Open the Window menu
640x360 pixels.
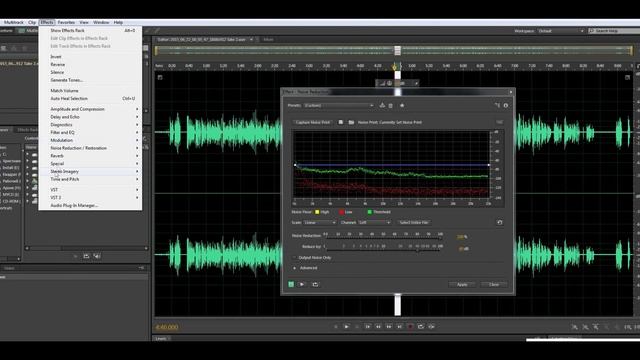click(101, 22)
